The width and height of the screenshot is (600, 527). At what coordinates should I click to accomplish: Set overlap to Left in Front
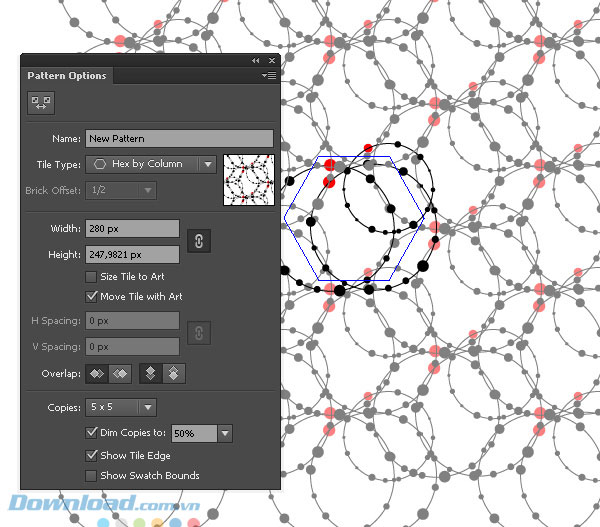(x=97, y=374)
